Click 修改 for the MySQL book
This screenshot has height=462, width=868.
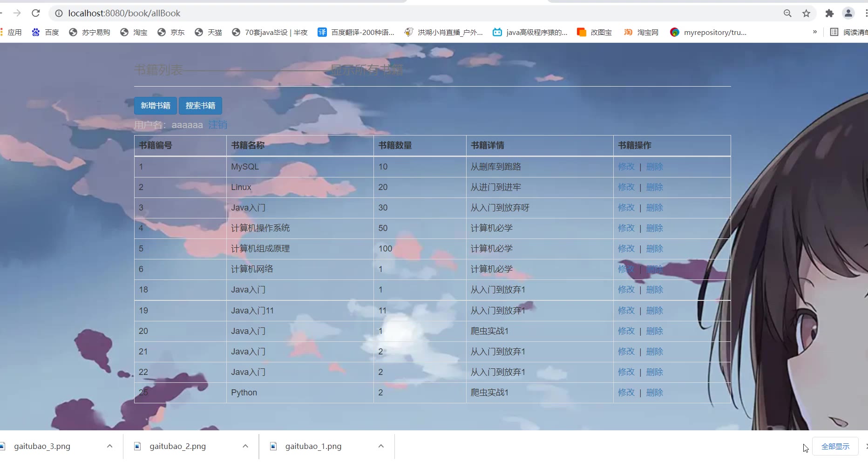pyautogui.click(x=626, y=167)
